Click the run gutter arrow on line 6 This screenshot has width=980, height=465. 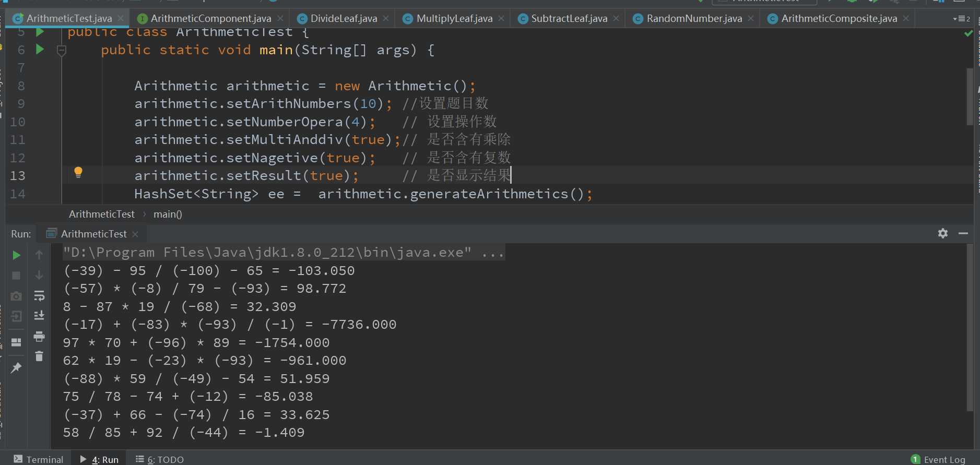(40, 50)
